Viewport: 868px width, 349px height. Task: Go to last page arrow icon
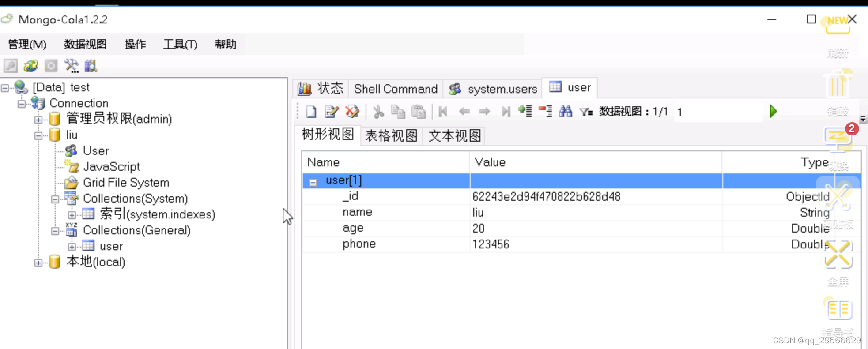[x=506, y=112]
